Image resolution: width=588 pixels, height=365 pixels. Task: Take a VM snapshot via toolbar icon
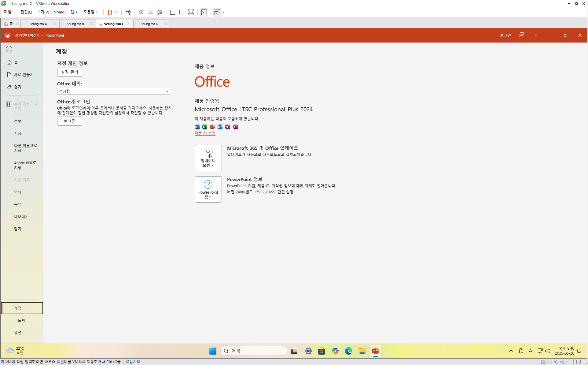point(141,12)
